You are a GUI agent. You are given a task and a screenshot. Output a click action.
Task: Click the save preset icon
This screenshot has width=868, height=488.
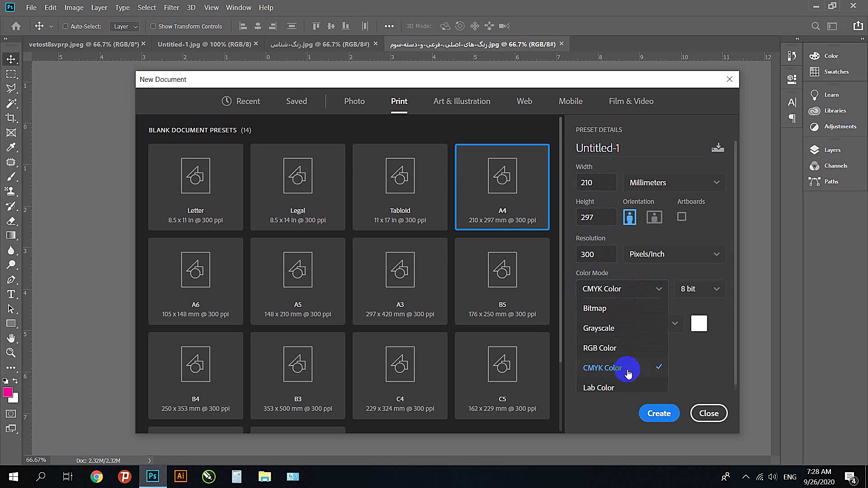[x=717, y=148]
